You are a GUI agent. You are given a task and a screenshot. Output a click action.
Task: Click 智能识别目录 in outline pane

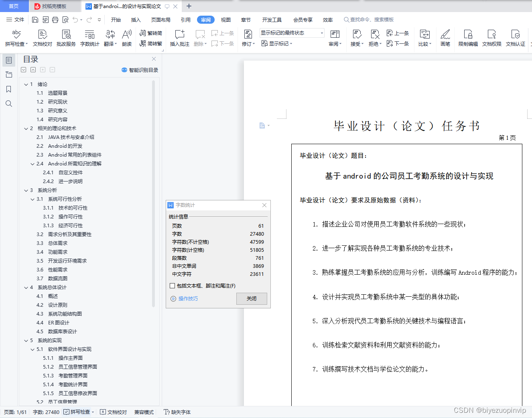140,70
